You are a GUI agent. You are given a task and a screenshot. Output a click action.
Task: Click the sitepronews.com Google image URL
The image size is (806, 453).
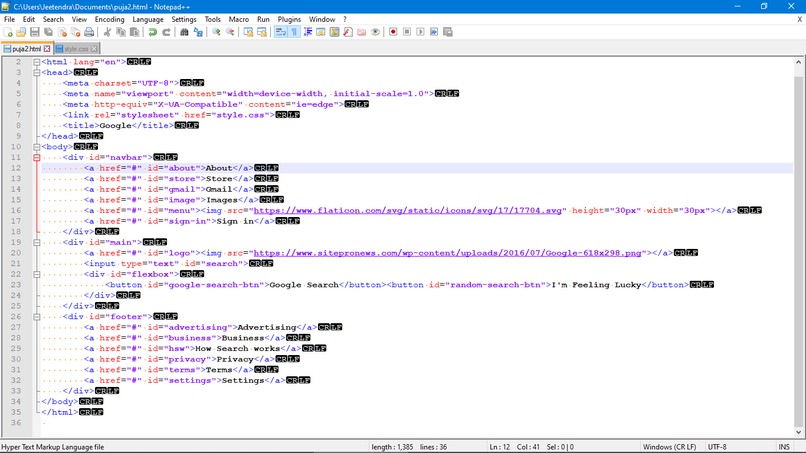[448, 253]
